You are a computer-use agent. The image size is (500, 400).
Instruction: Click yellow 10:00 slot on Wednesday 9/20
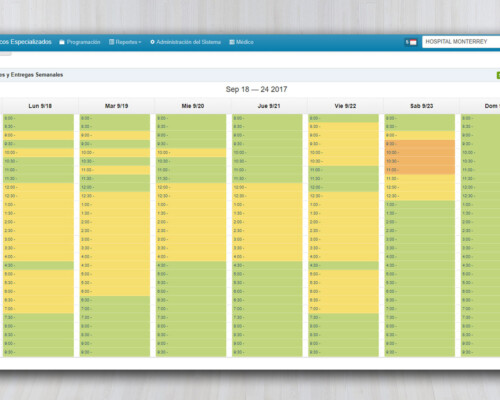click(x=191, y=153)
